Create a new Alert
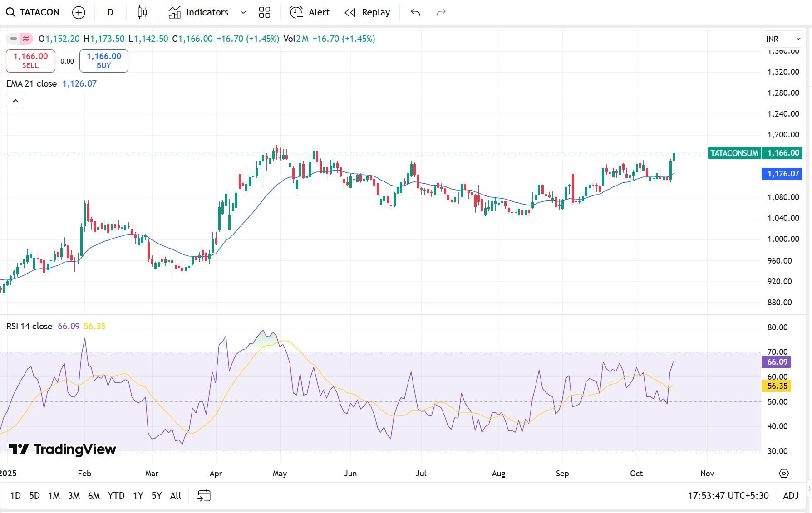812x513 pixels. point(310,12)
